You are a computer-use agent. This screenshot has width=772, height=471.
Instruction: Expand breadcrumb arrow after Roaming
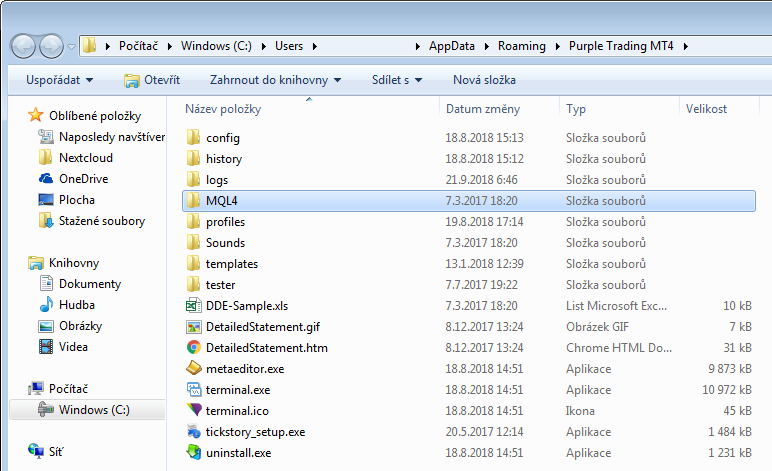[x=557, y=46]
